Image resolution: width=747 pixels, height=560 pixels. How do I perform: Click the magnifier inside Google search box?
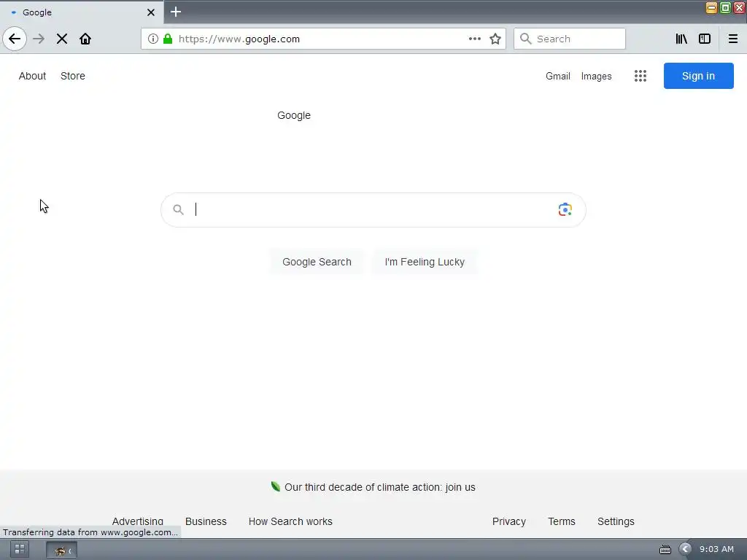point(178,209)
